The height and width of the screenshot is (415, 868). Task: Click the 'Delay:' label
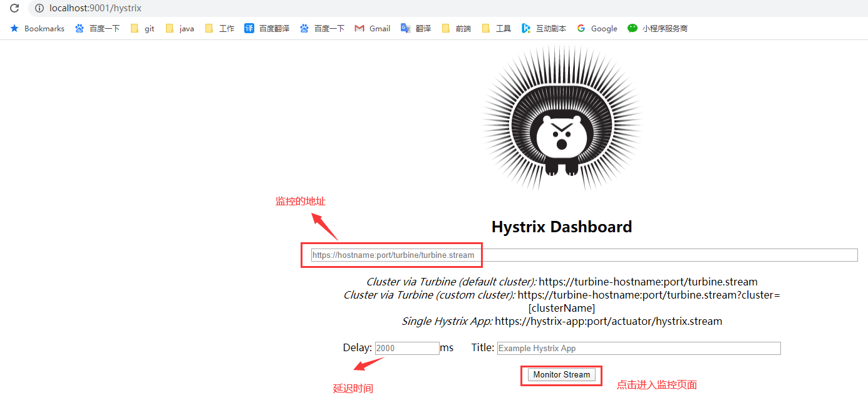coord(357,347)
